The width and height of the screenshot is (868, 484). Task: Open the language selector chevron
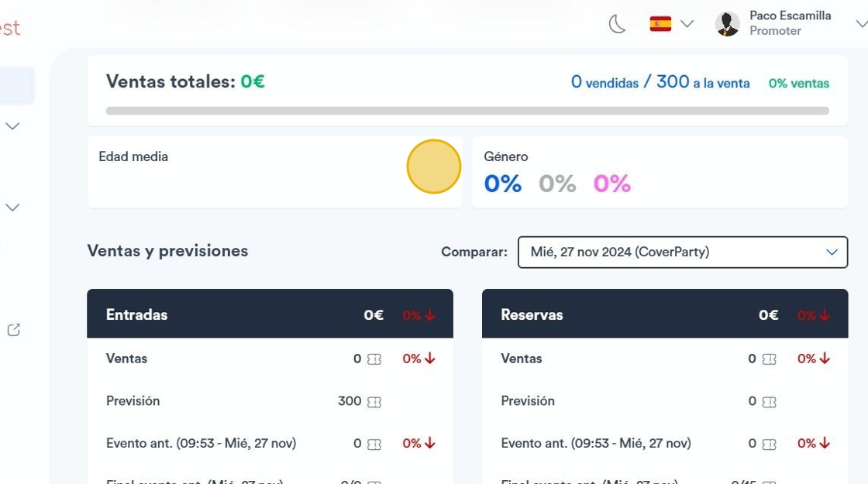pos(687,24)
